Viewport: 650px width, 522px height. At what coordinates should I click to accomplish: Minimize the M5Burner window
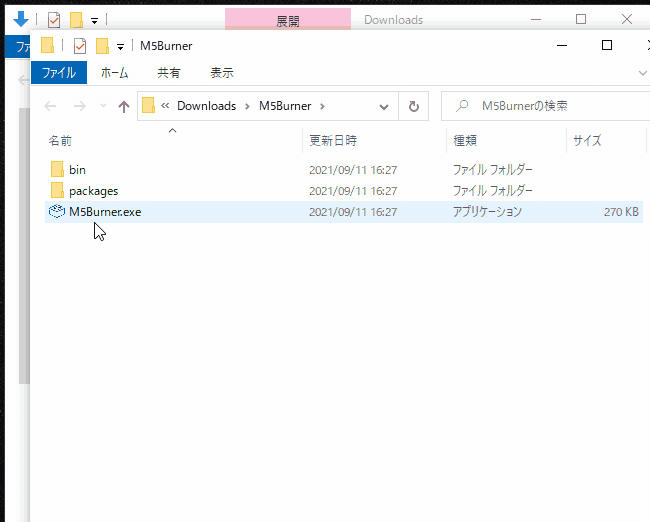point(562,45)
